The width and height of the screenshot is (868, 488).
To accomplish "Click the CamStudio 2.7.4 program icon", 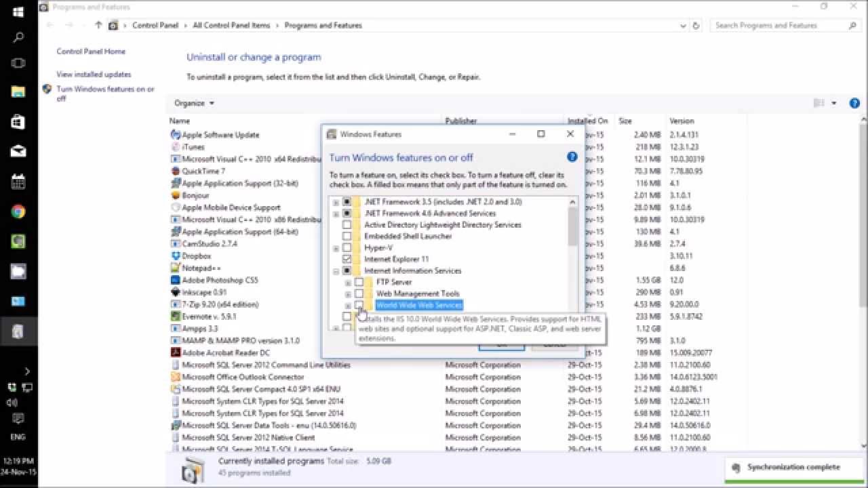I will coord(176,244).
